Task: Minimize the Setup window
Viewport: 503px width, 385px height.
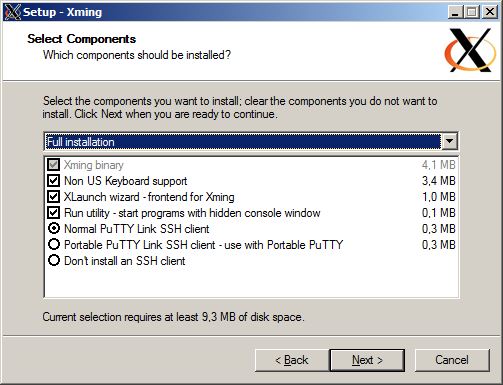Action: (455, 12)
